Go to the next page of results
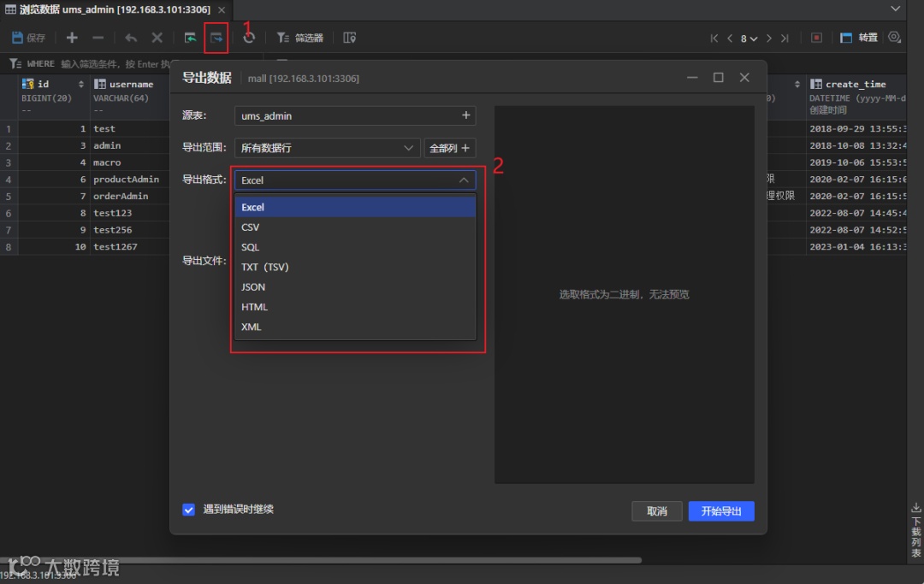The width and height of the screenshot is (924, 584). coord(768,38)
